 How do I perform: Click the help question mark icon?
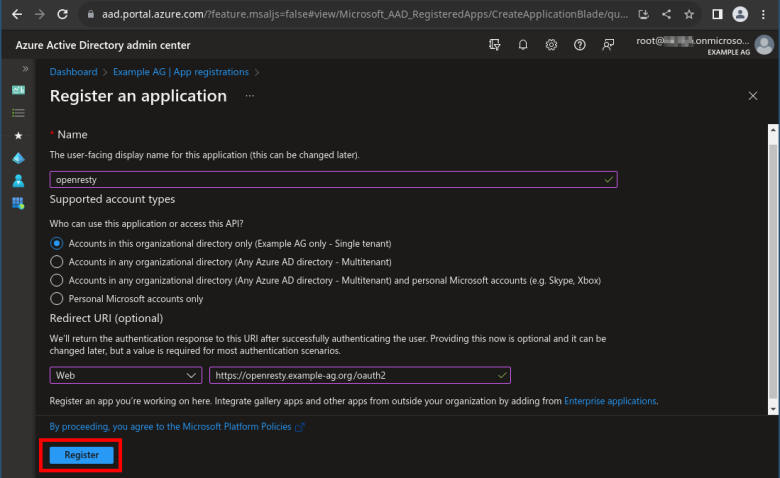580,45
